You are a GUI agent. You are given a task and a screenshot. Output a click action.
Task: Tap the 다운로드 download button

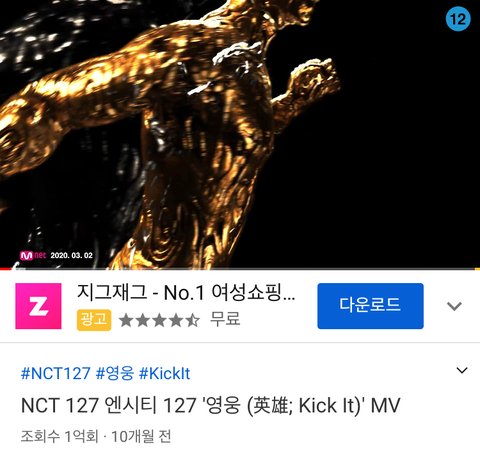pos(370,306)
